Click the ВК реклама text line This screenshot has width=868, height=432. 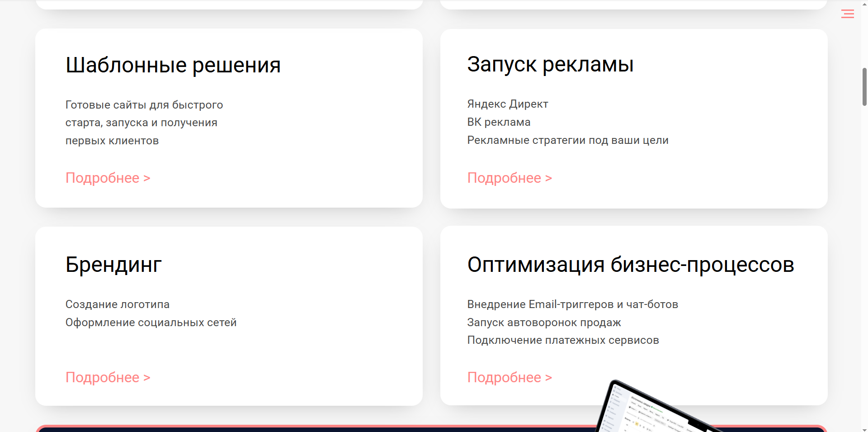coord(499,122)
